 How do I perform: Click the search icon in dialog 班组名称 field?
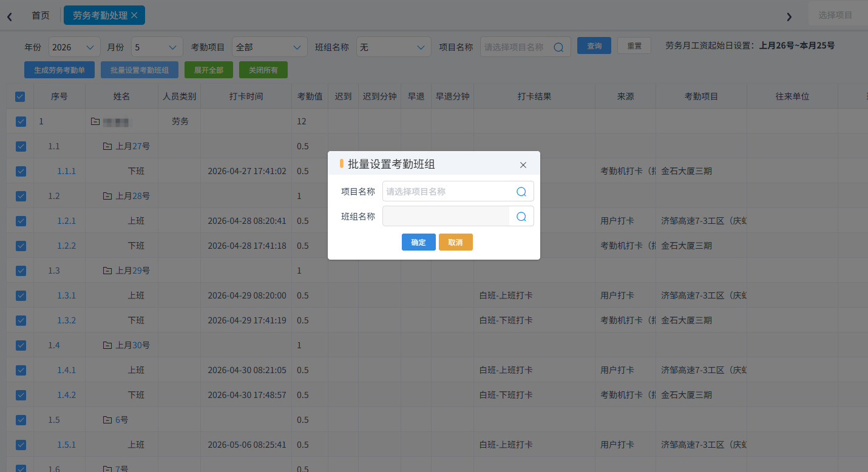521,217
